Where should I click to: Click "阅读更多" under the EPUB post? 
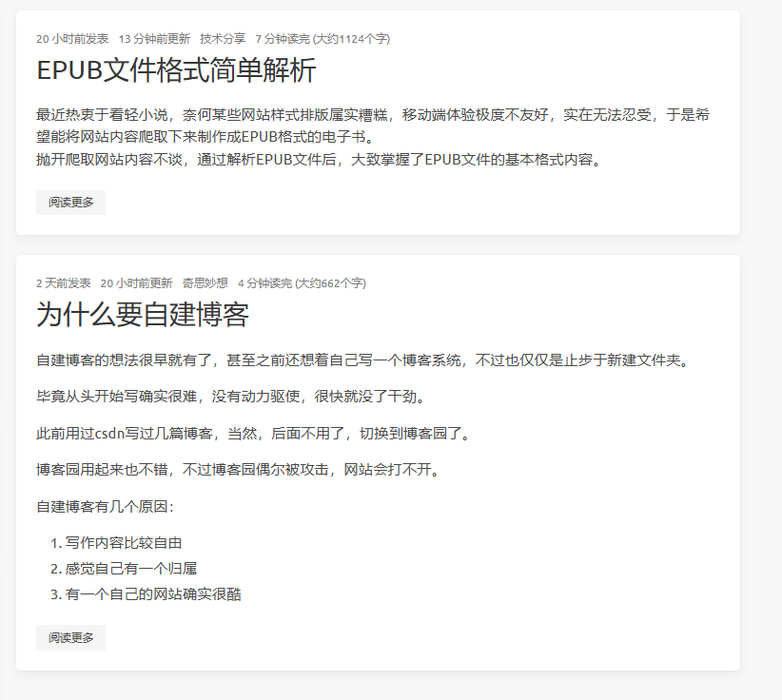click(70, 203)
